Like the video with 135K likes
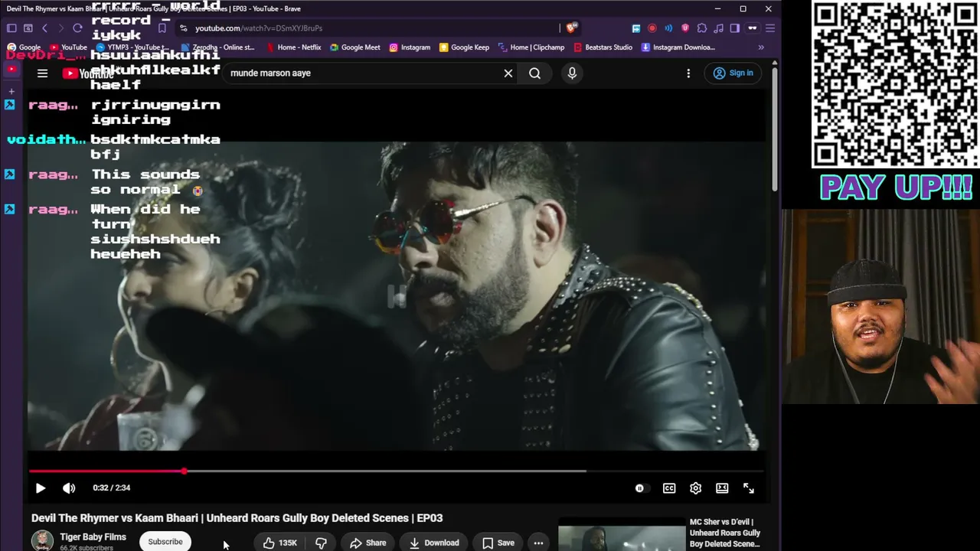 [279, 543]
